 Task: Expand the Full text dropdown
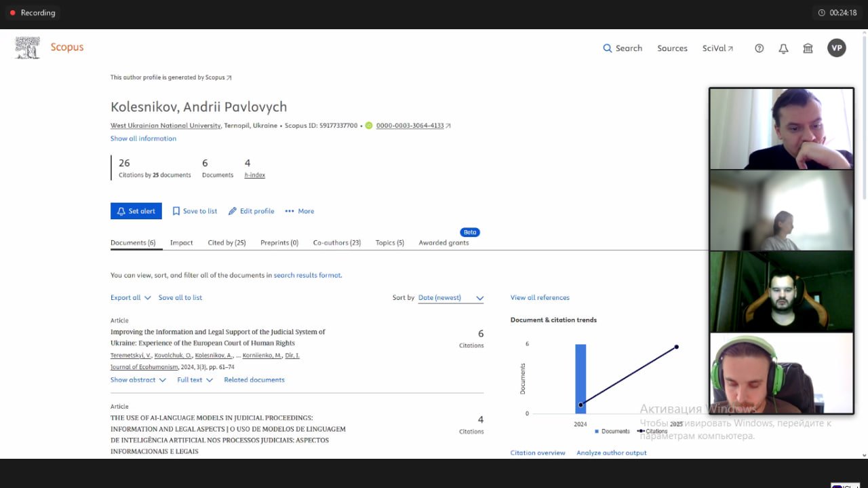click(x=195, y=380)
